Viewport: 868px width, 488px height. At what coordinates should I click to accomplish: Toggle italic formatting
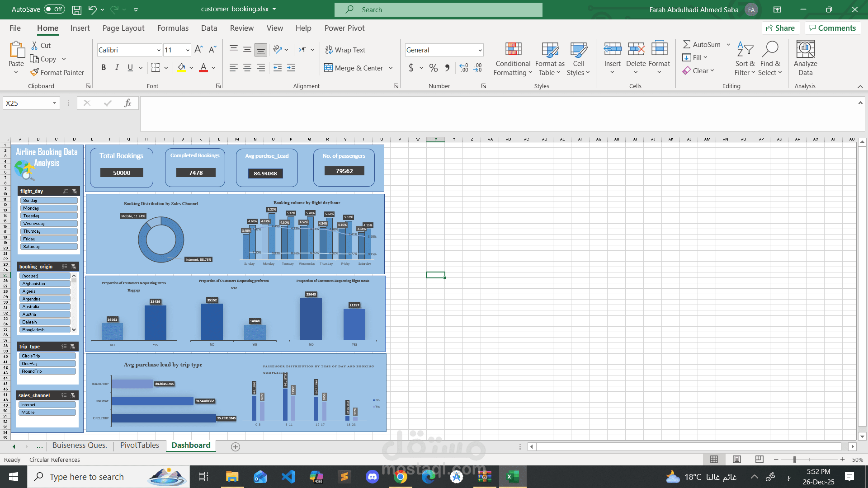pyautogui.click(x=117, y=67)
